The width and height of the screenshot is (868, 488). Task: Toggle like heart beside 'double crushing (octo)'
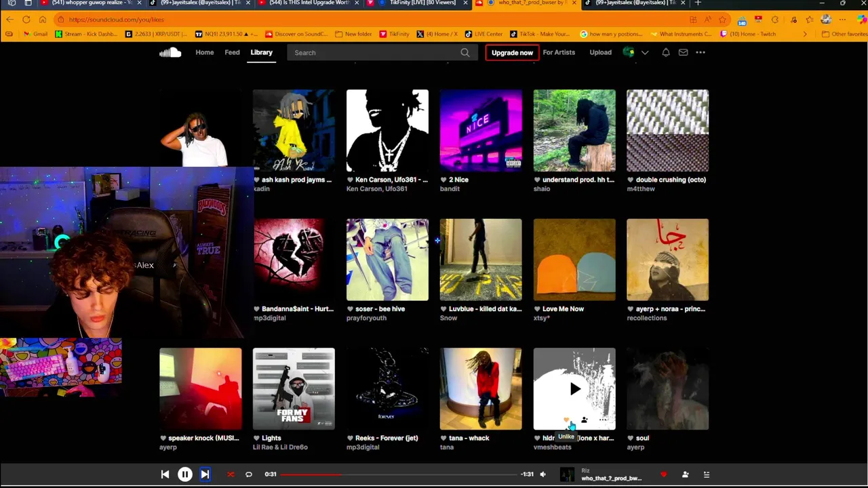coord(631,180)
